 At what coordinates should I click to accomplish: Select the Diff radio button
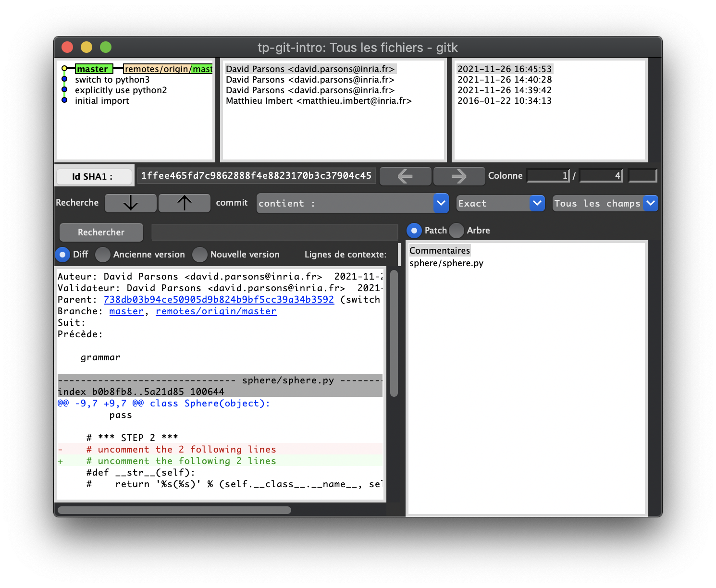pos(62,255)
